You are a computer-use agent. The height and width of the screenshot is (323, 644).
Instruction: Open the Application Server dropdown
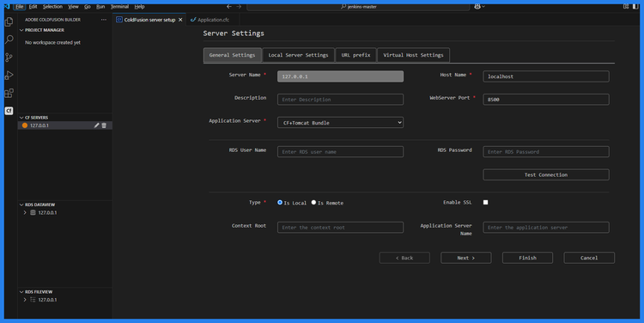(340, 123)
